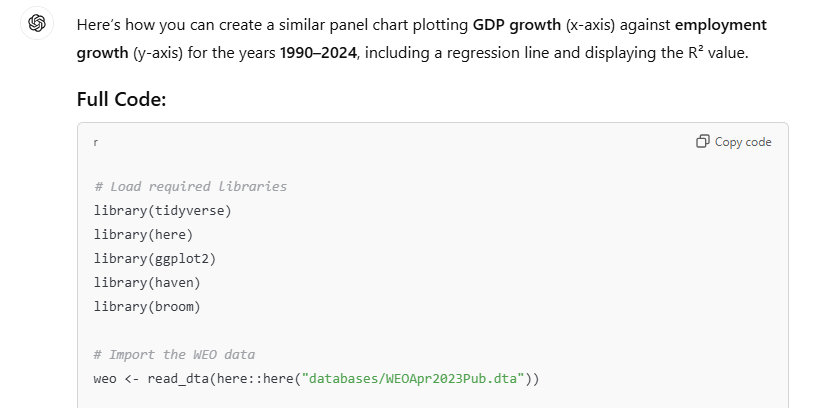823x408 pixels.
Task: Click the ChatGPT logo avatar icon
Action: tap(37, 23)
